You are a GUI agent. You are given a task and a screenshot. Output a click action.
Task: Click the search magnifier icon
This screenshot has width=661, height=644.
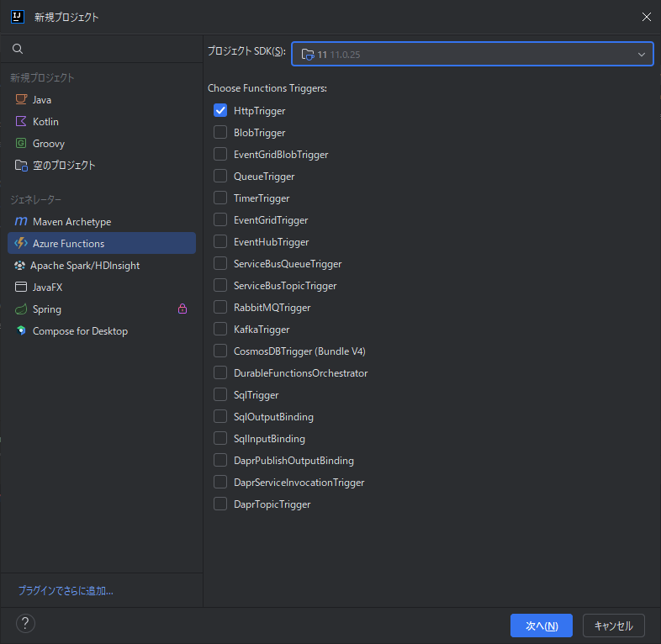pos(18,49)
